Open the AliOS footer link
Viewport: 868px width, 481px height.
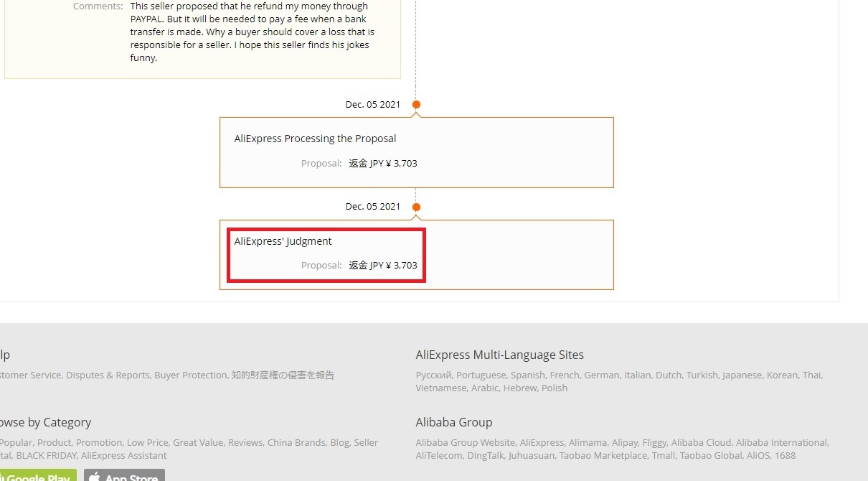[x=758, y=455]
